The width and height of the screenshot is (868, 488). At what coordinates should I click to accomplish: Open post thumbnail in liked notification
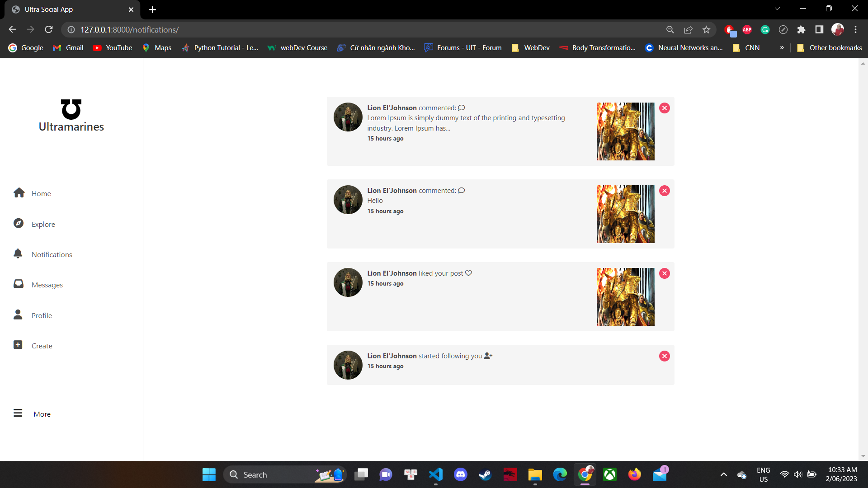(x=625, y=297)
